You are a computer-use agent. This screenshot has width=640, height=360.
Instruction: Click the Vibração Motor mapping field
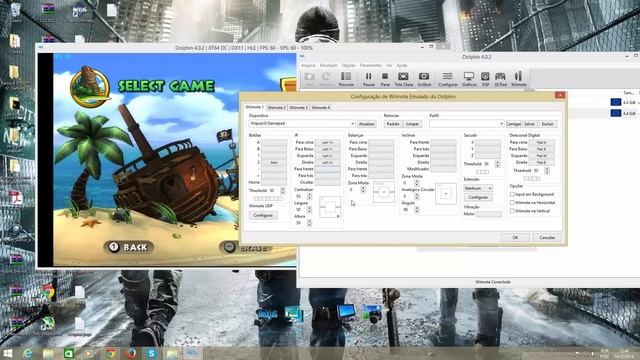(x=489, y=214)
